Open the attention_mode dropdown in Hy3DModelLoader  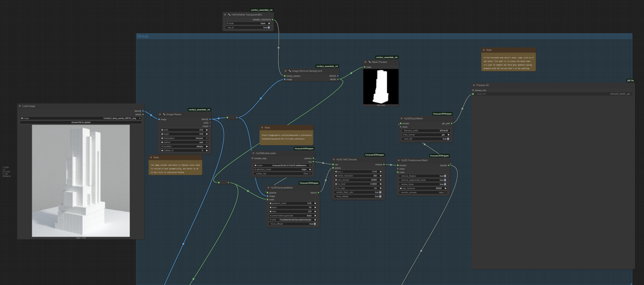pos(283,169)
